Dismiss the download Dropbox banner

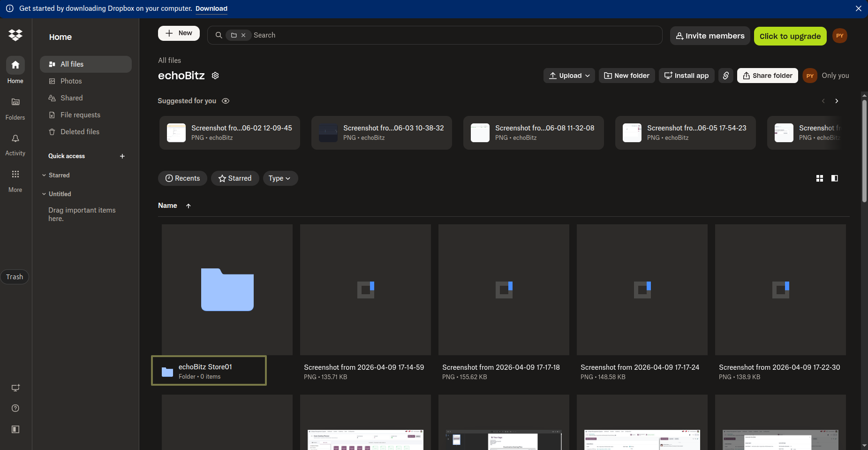click(x=859, y=8)
